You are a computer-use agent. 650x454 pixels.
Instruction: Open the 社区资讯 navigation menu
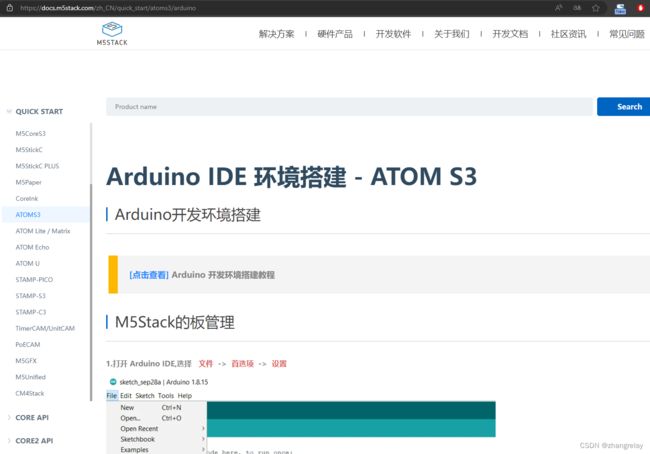pyautogui.click(x=568, y=34)
